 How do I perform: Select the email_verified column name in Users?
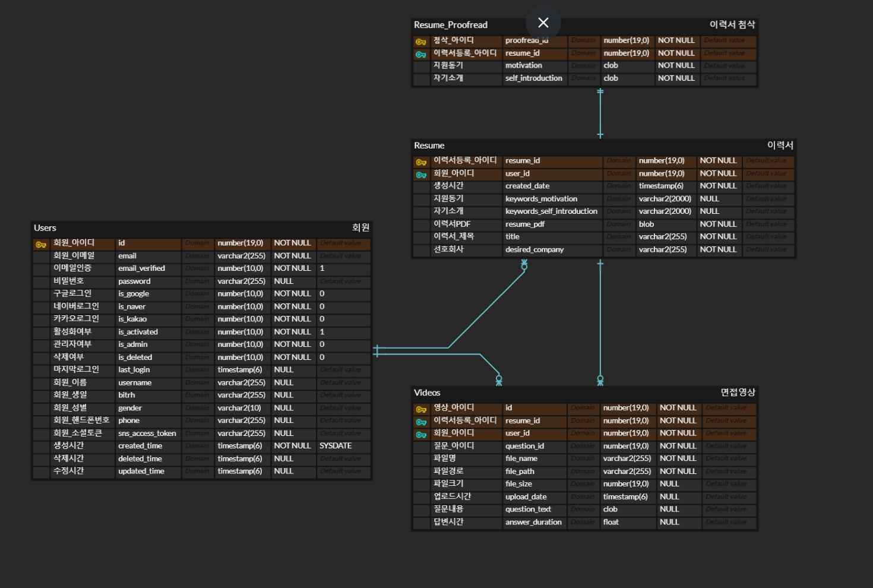pyautogui.click(x=141, y=268)
